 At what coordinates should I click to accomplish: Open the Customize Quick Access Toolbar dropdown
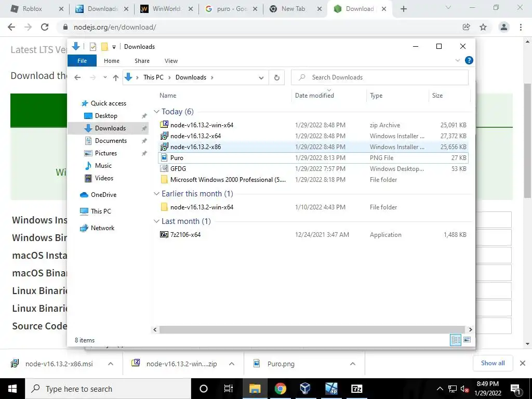point(114,47)
